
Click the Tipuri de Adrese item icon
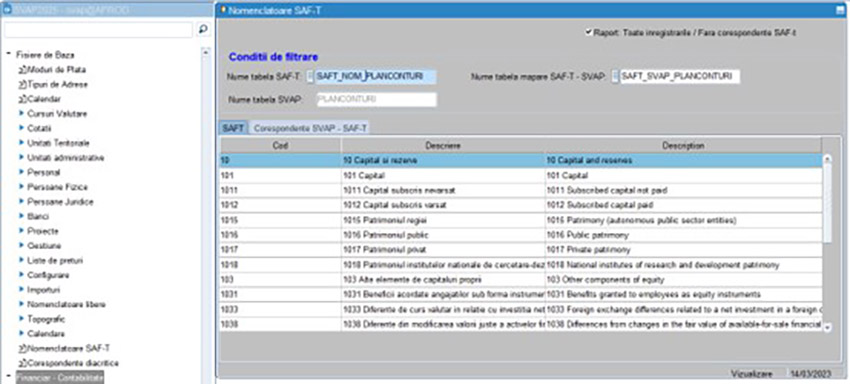(22, 85)
